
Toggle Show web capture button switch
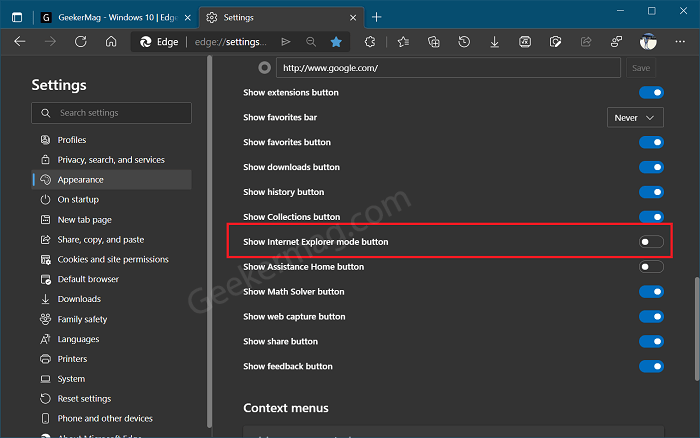pos(651,317)
